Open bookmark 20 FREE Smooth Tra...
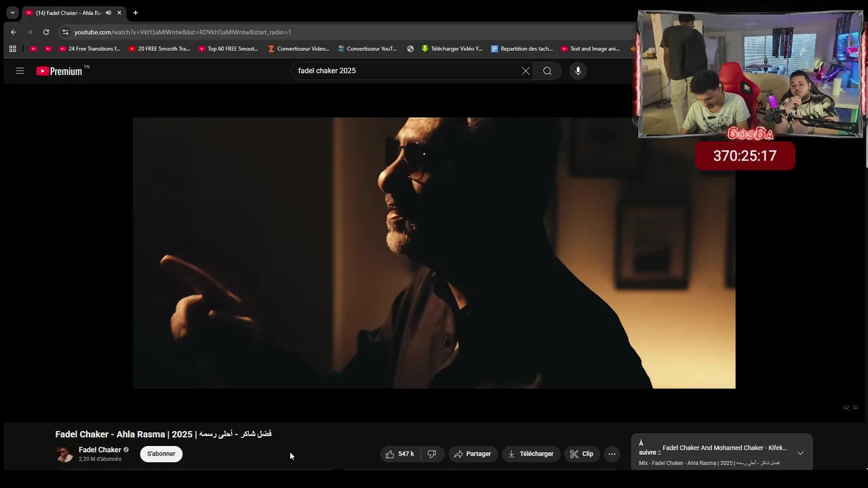The image size is (868, 488). pyautogui.click(x=159, y=49)
